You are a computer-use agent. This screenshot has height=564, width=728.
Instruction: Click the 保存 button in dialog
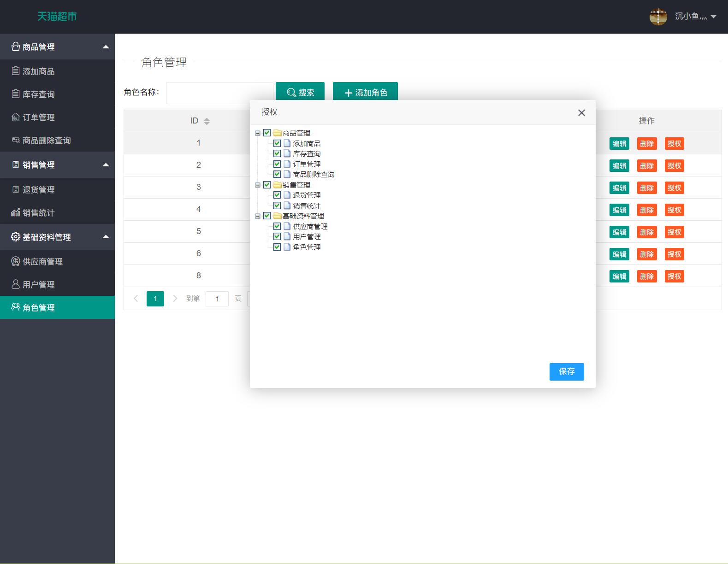point(567,372)
